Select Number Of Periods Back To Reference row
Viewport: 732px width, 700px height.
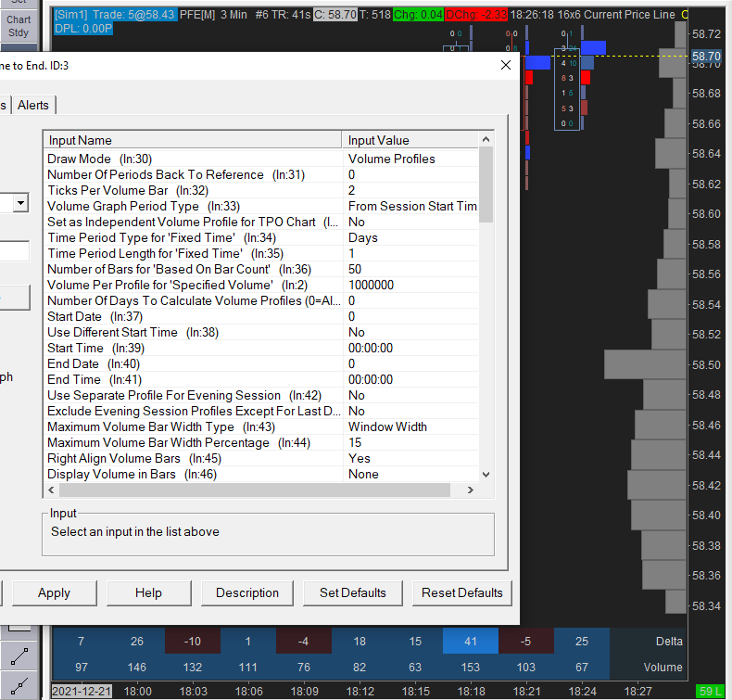pos(261,174)
